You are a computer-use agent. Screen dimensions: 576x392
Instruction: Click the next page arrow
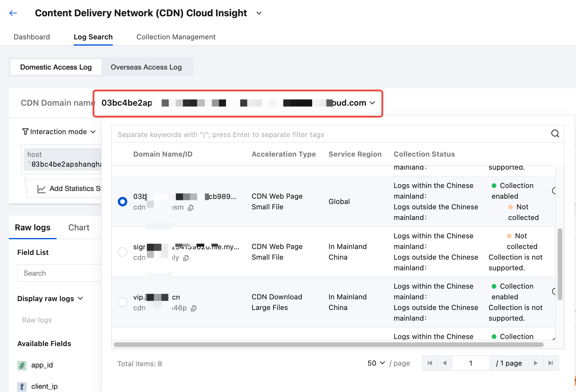click(535, 363)
